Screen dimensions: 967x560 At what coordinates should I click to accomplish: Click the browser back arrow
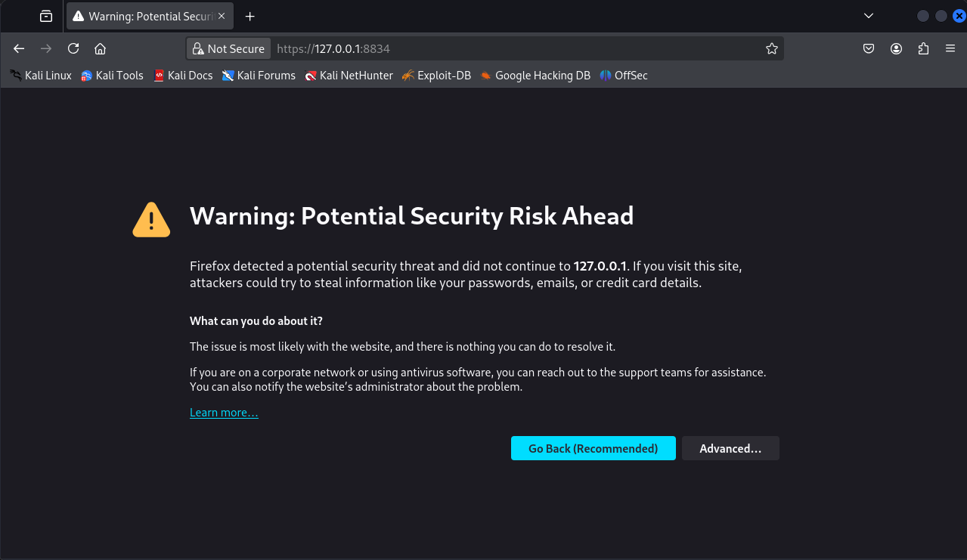tap(19, 48)
